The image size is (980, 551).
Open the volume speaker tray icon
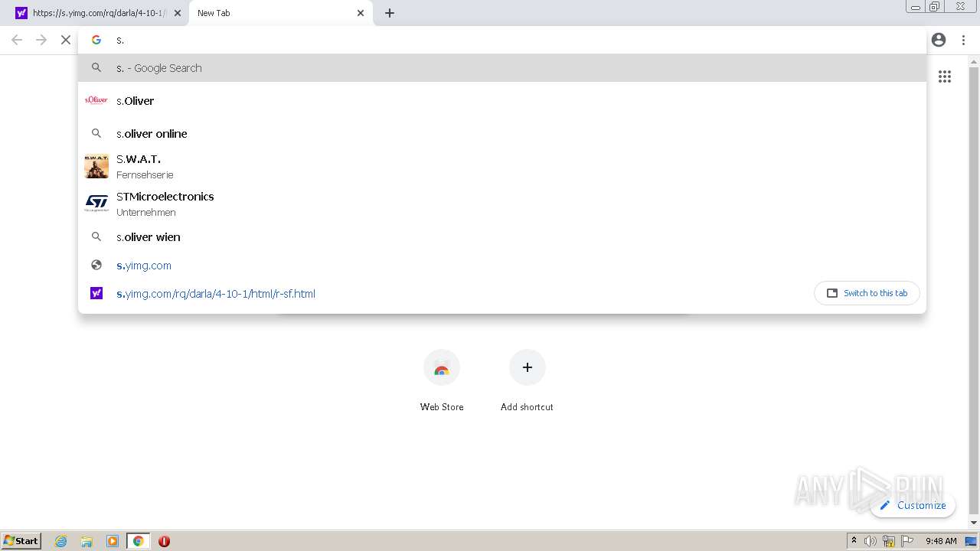pos(871,541)
